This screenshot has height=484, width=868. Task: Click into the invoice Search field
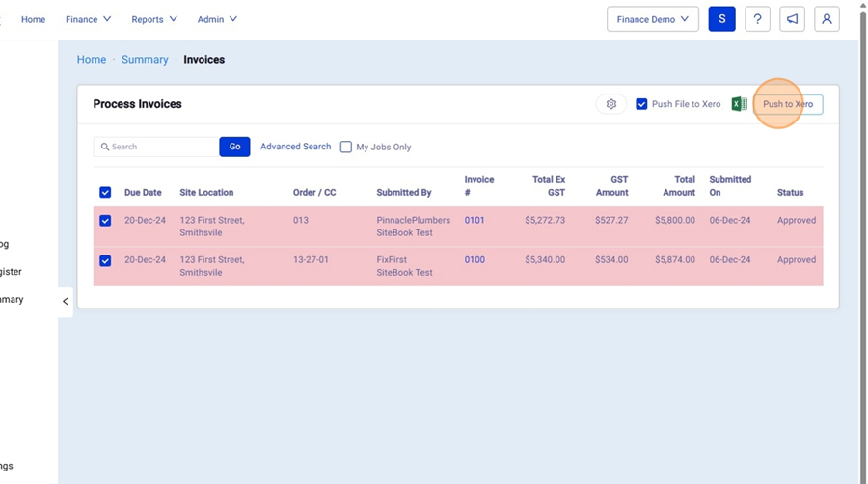click(x=159, y=147)
